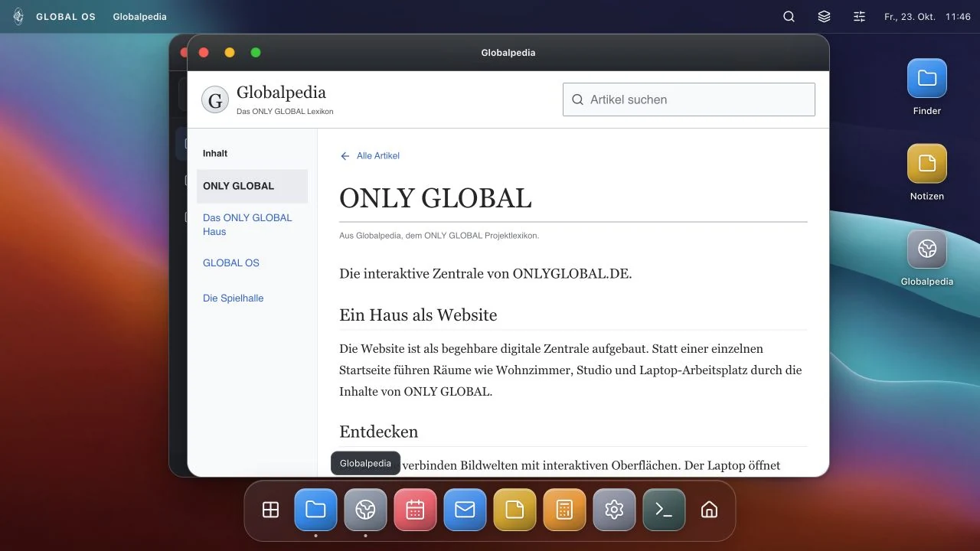This screenshot has width=980, height=551.
Task: Open the calculator icon in dock
Action: (x=564, y=510)
